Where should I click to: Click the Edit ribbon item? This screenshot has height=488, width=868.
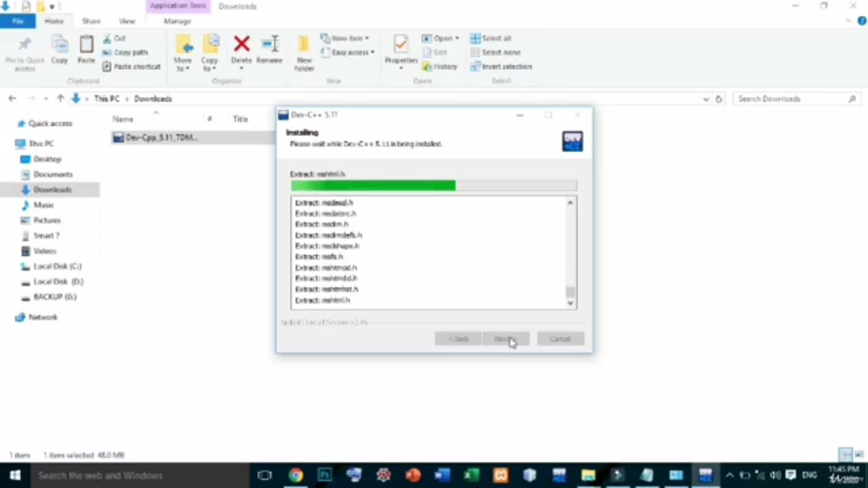[x=435, y=52]
